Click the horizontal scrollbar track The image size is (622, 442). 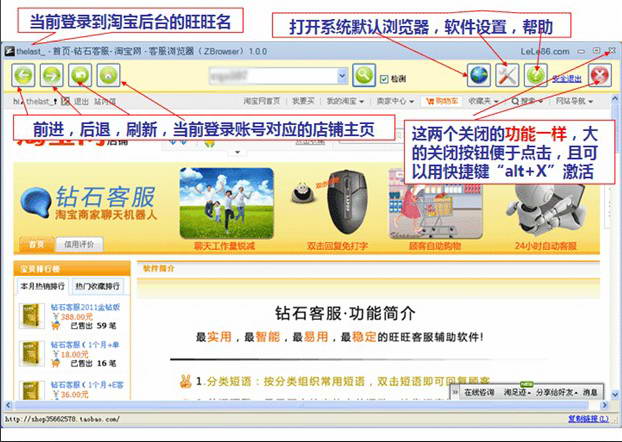click(301, 405)
